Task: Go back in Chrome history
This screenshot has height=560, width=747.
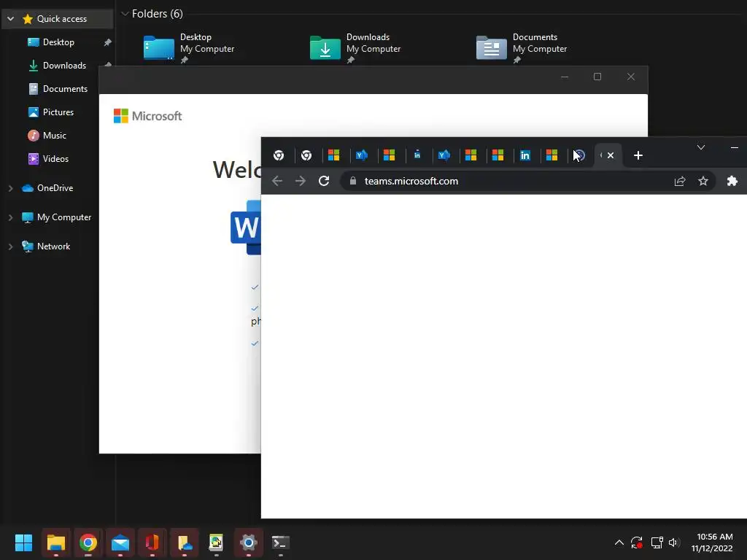Action: (277, 181)
